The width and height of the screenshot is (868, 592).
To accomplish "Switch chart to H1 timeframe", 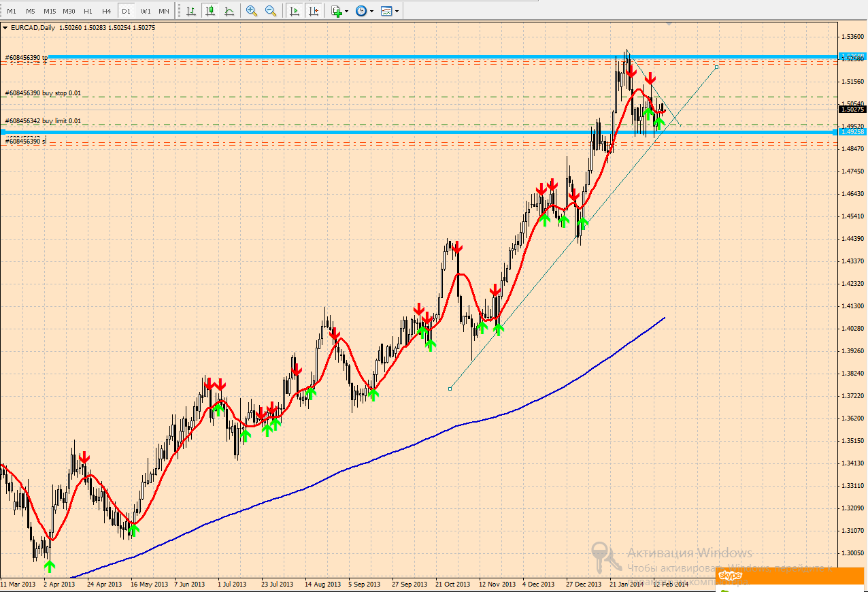I will pyautogui.click(x=88, y=11).
